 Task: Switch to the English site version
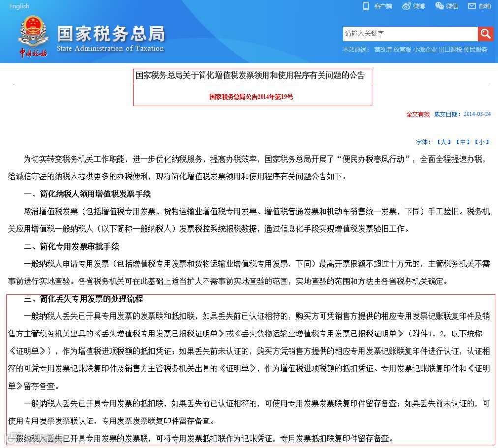(19, 6)
